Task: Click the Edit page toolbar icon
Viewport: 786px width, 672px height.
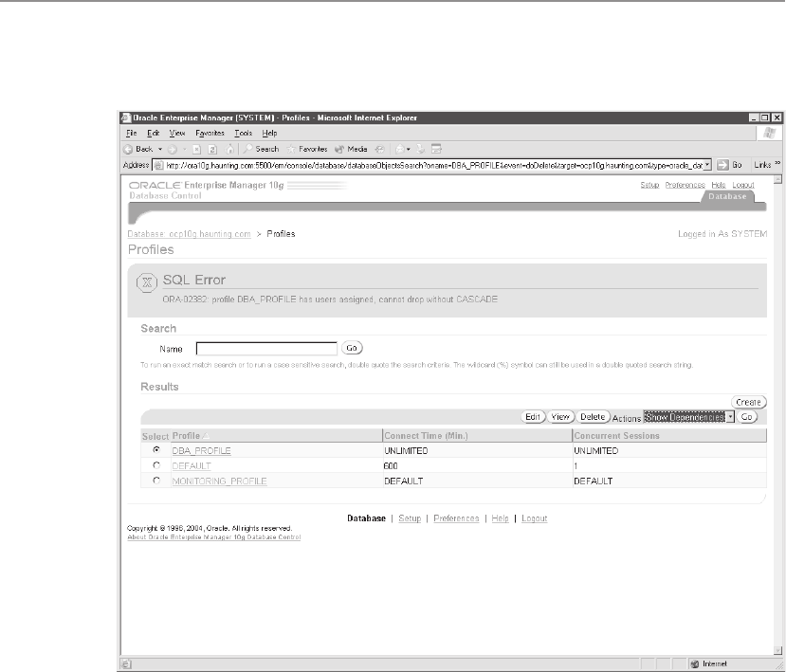Action: 436,150
